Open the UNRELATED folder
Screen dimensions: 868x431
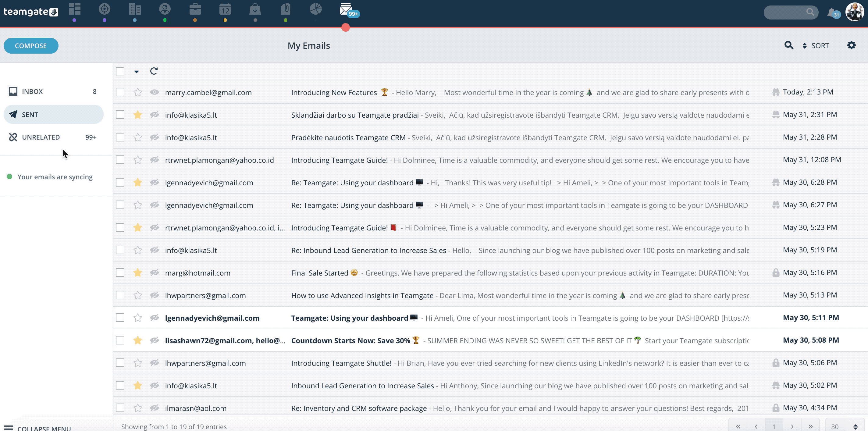[53, 137]
